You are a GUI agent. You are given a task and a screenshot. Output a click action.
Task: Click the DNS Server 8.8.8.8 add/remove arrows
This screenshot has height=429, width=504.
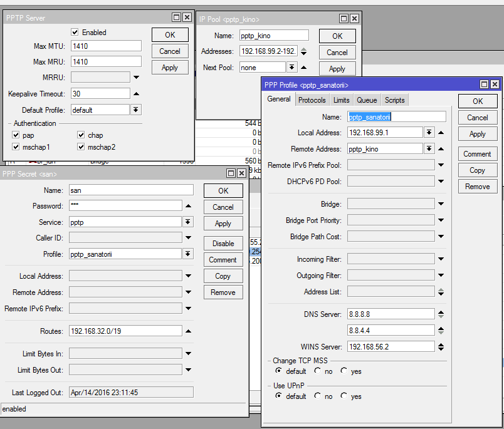click(x=441, y=314)
